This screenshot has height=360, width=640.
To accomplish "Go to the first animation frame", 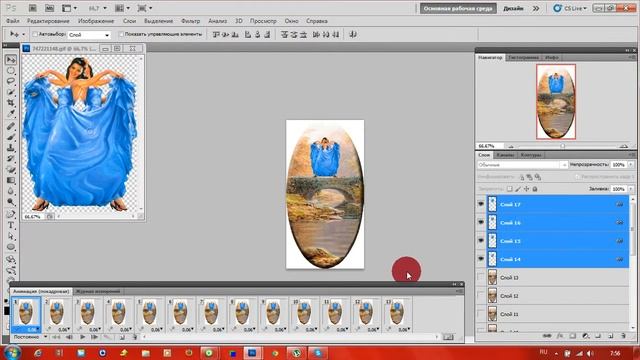I will click(56, 337).
